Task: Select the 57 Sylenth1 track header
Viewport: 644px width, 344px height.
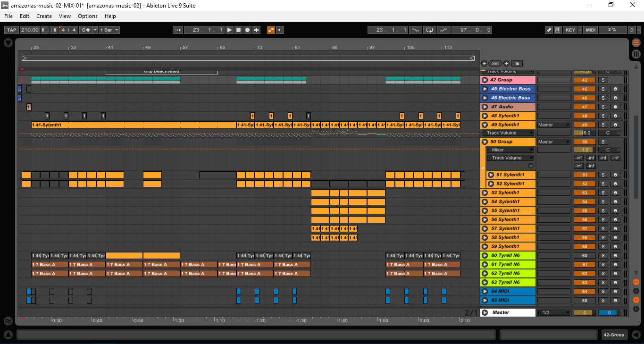Action: [x=508, y=229]
